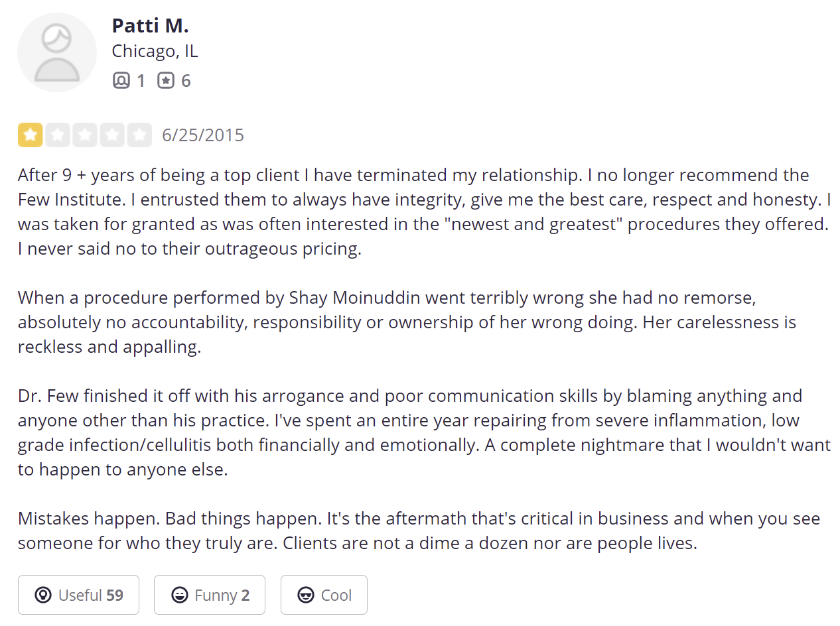Click the Funny vote count 2

[x=245, y=595]
